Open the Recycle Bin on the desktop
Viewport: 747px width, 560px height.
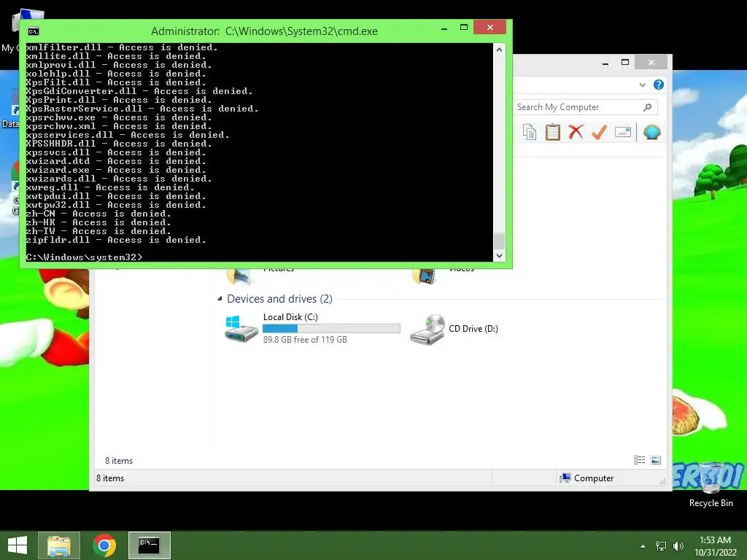click(711, 486)
